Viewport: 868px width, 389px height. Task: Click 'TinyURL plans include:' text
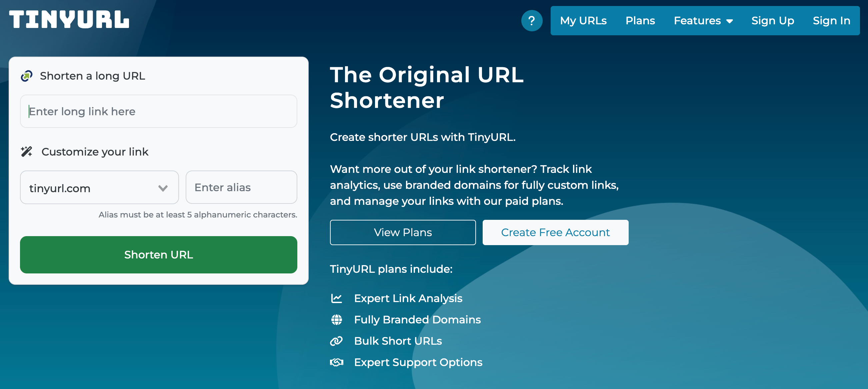pyautogui.click(x=391, y=269)
